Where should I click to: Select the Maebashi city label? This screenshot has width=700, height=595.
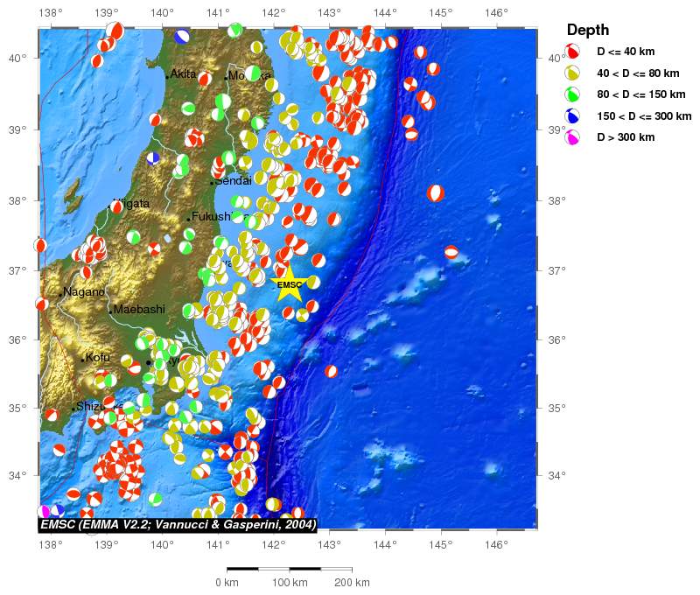tap(139, 310)
